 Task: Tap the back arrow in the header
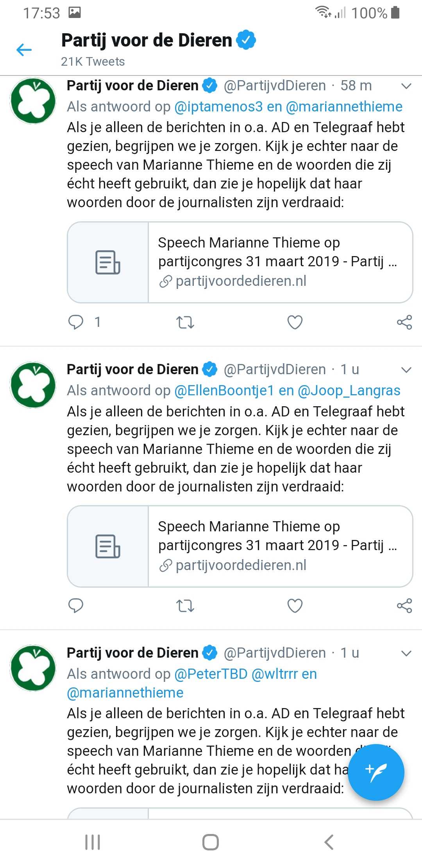pyautogui.click(x=24, y=50)
